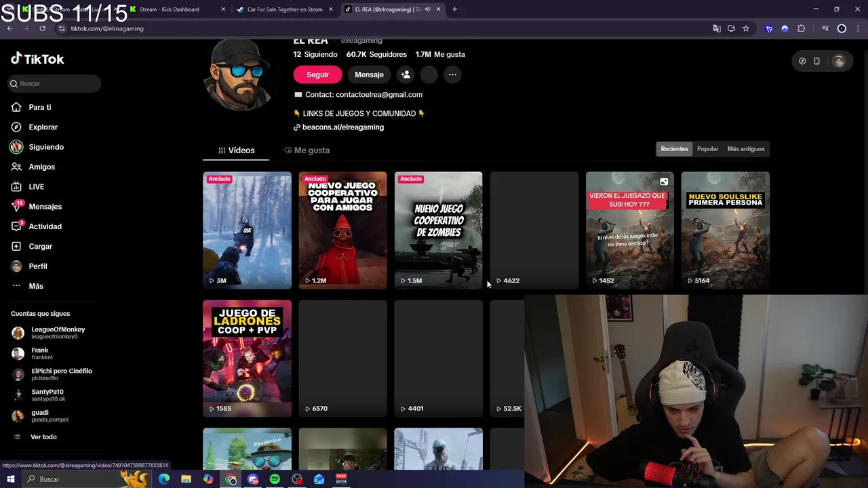Click the add-friend person icon next to Mensaje
Screen dimensions: 868x488
point(406,75)
